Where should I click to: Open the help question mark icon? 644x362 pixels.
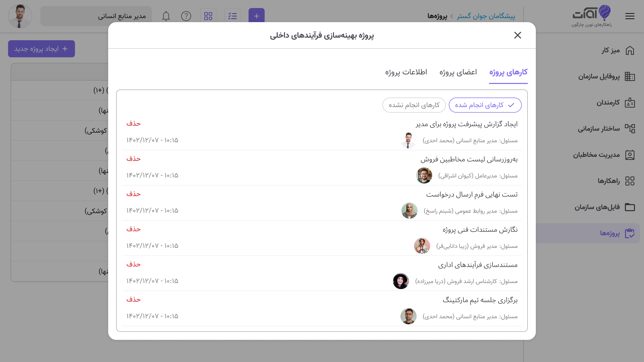pyautogui.click(x=186, y=16)
